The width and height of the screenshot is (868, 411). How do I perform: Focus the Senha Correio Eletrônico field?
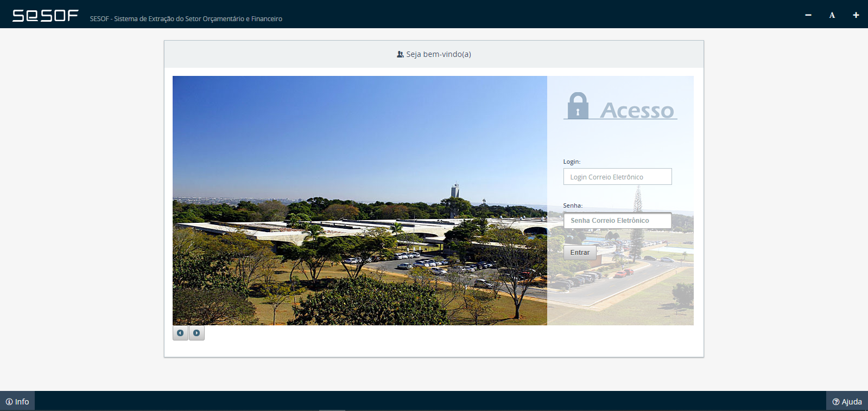pos(617,221)
